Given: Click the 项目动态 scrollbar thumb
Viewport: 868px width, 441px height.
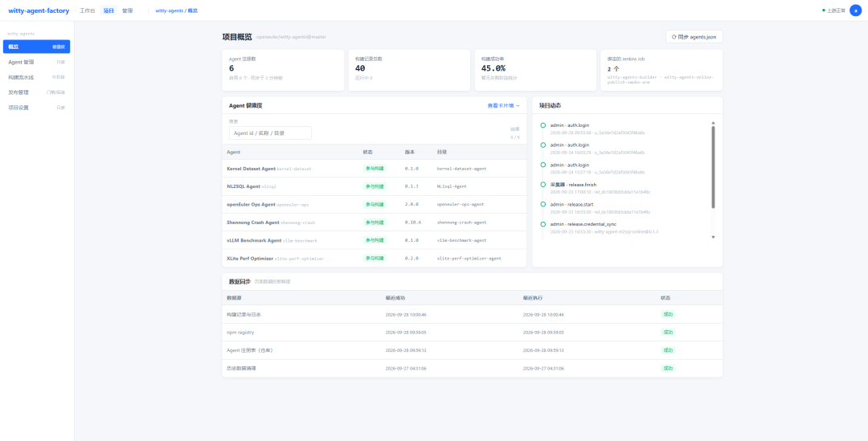Looking at the screenshot, I should [x=713, y=167].
